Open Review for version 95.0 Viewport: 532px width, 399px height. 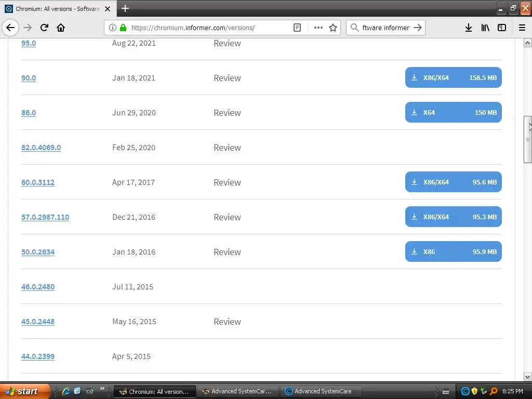(x=228, y=43)
